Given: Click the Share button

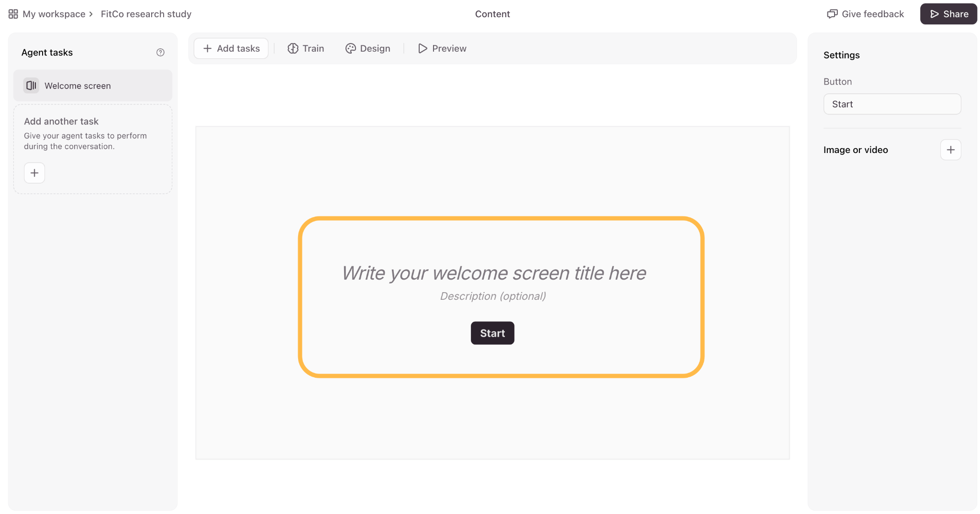Looking at the screenshot, I should pyautogui.click(x=948, y=14).
